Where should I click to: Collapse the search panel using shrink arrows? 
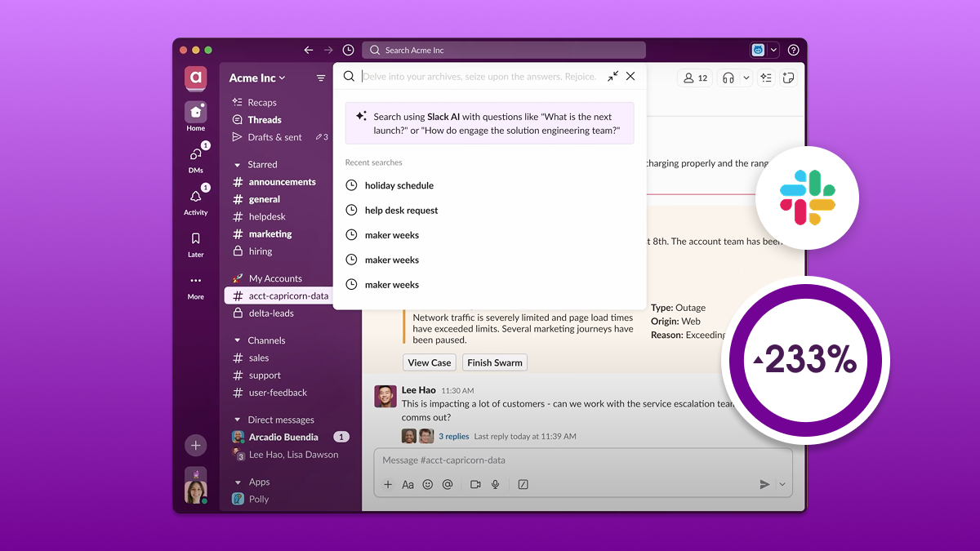pyautogui.click(x=612, y=76)
